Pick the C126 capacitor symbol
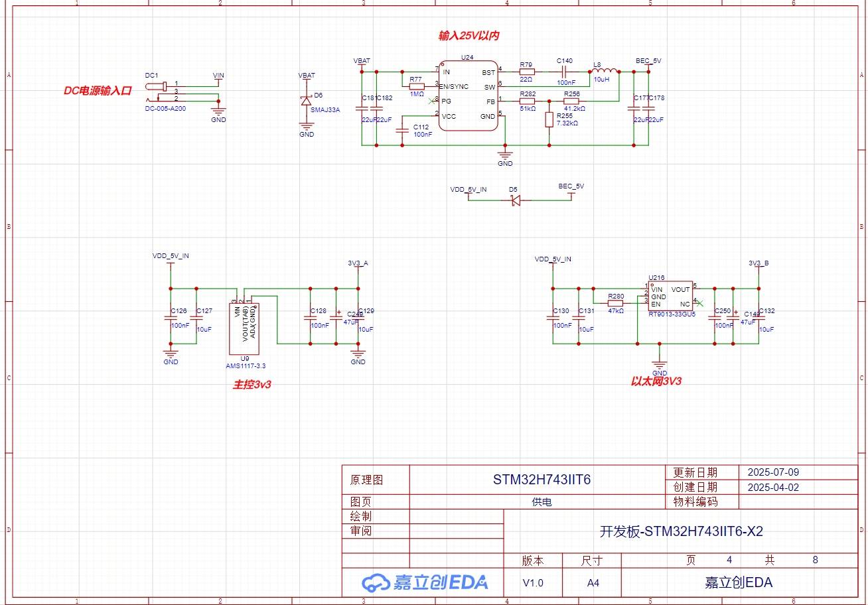 tap(171, 318)
